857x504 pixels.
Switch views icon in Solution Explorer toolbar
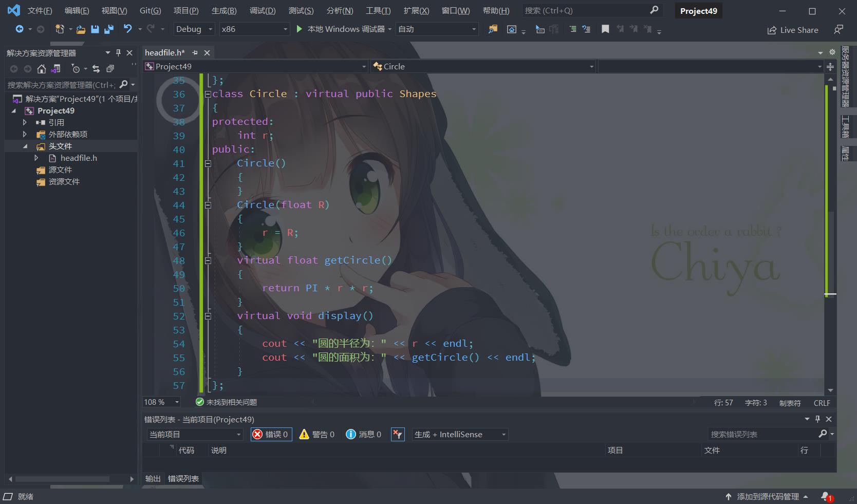tap(56, 68)
